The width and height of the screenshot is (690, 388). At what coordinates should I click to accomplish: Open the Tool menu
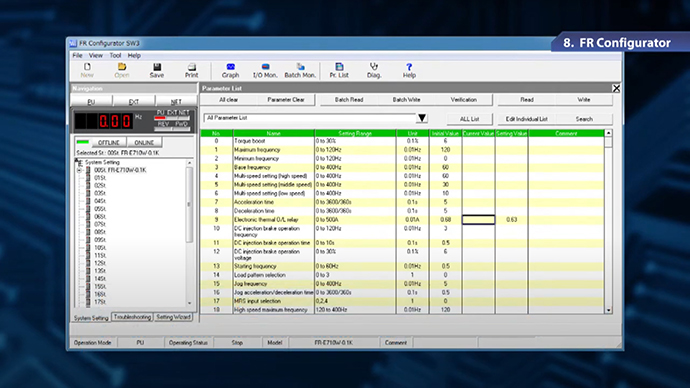point(115,55)
